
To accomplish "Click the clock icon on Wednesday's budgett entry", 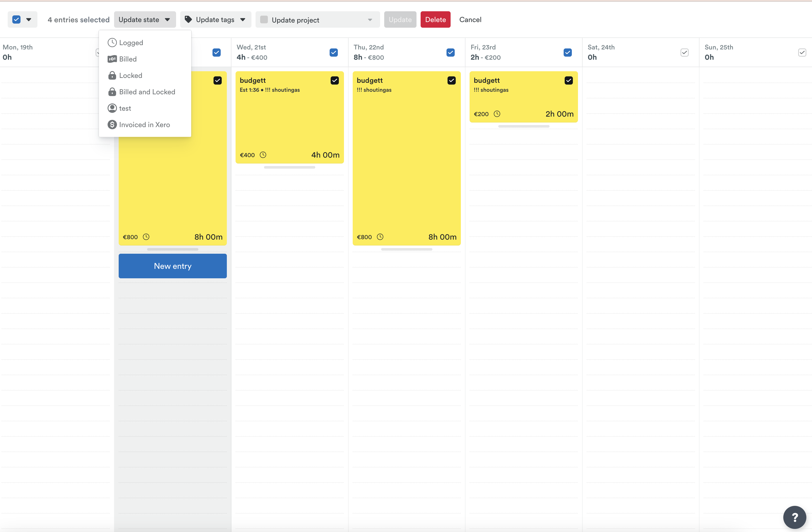I will (263, 155).
